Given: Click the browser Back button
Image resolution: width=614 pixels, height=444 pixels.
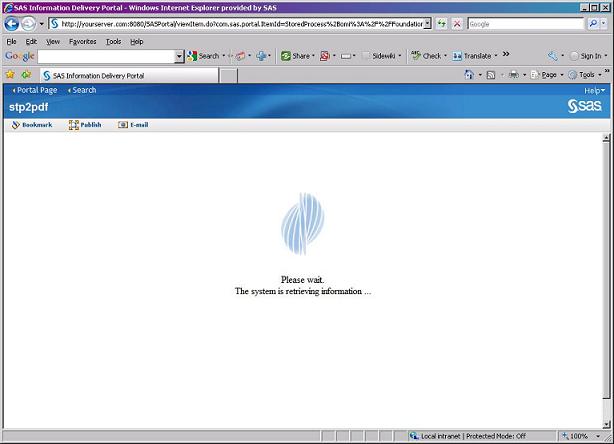Looking at the screenshot, I should 12,24.
